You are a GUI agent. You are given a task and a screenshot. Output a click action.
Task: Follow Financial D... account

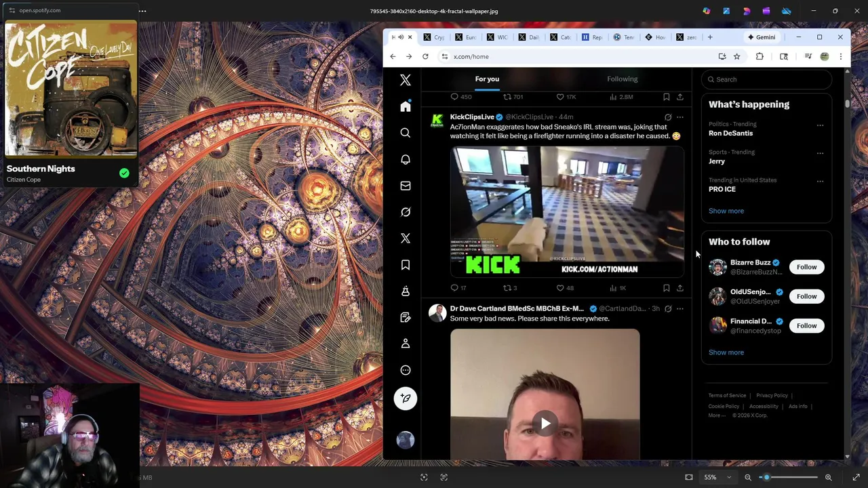tap(806, 326)
